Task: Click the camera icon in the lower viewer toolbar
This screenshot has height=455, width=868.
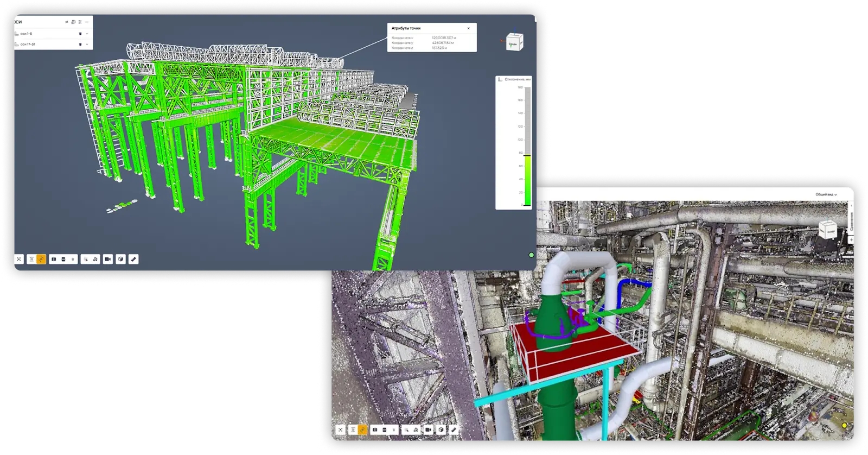Action: click(428, 429)
